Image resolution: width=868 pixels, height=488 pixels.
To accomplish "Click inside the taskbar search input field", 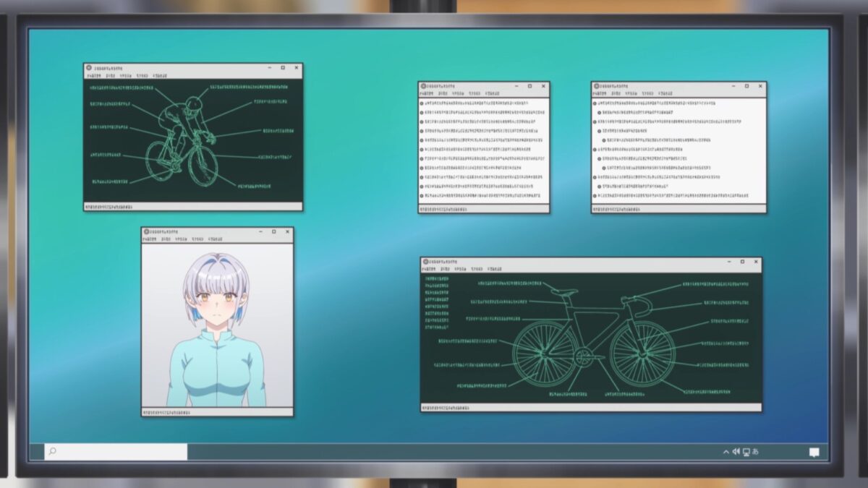I will click(x=116, y=451).
